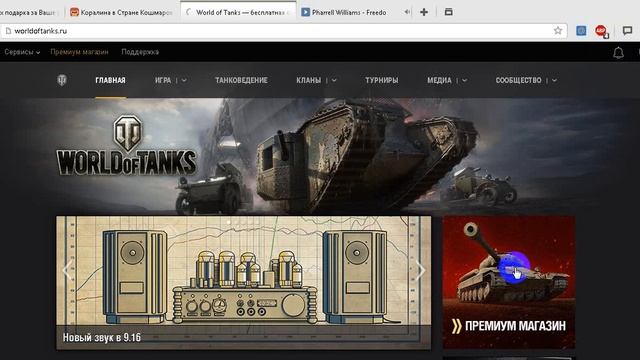Open the Новый звук в 9.16 article
Viewport: 640px width, 360px height.
[102, 338]
